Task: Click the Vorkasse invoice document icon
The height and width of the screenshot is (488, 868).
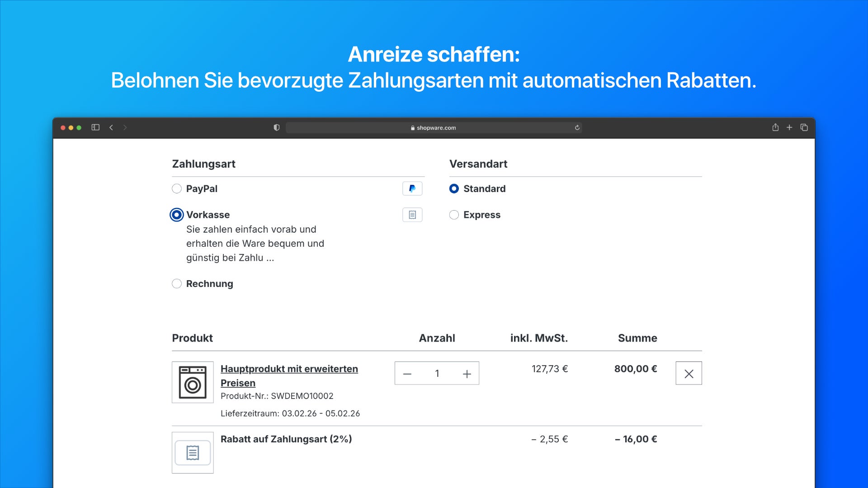Action: [412, 215]
